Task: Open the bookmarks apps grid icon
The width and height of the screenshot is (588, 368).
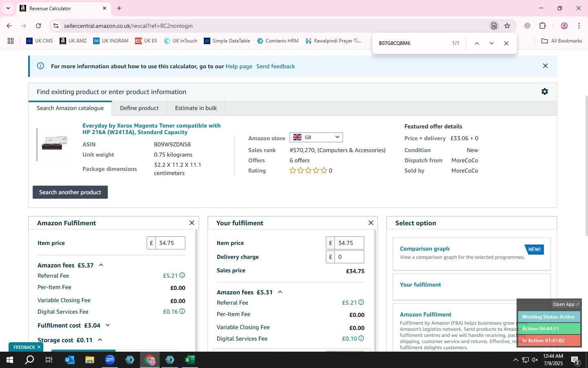Action: click(11, 41)
